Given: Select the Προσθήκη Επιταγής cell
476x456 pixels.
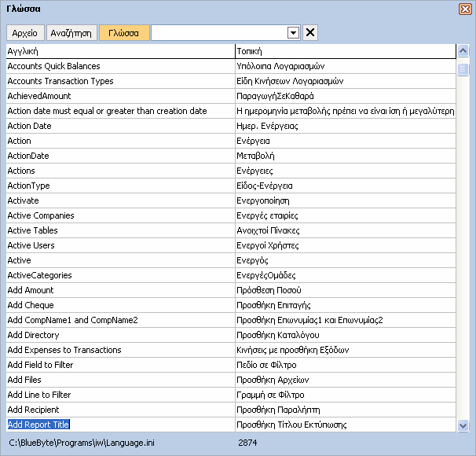Looking at the screenshot, I should pos(346,305).
